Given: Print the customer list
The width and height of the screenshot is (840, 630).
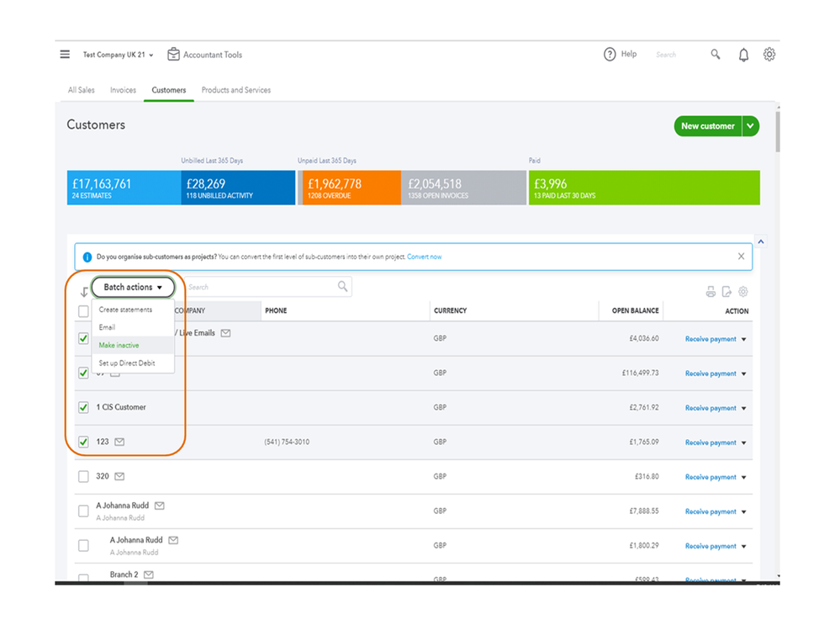Looking at the screenshot, I should pyautogui.click(x=711, y=291).
